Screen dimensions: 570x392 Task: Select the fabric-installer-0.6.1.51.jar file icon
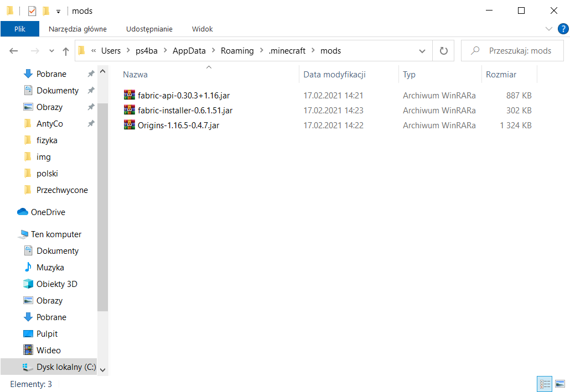point(129,110)
